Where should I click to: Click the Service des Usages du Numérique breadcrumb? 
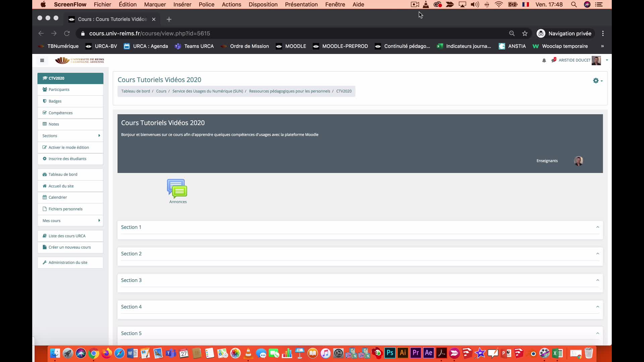coord(208,91)
